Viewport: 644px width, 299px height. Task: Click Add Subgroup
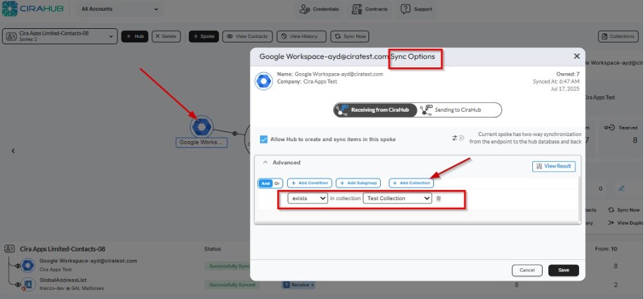click(358, 183)
